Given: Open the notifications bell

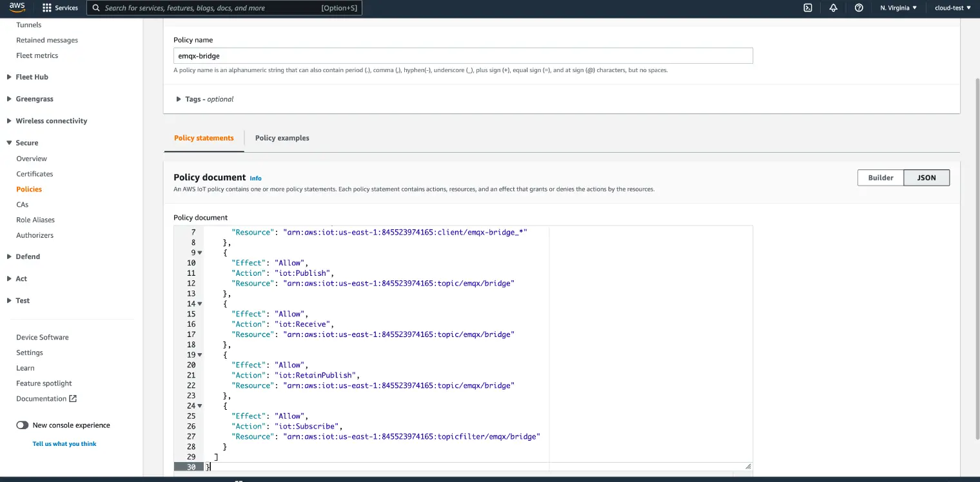Looking at the screenshot, I should click(834, 8).
